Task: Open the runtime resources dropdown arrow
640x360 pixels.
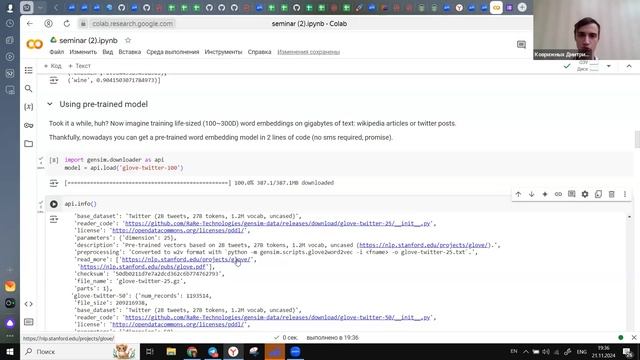Action: 609,66
